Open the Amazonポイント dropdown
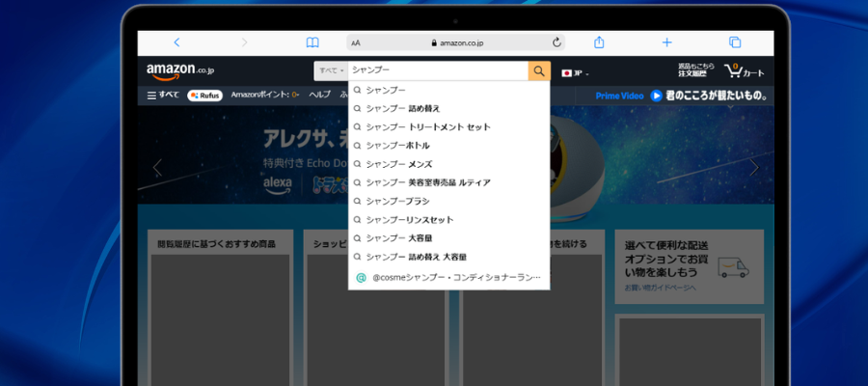This screenshot has height=386, width=868. 265,96
